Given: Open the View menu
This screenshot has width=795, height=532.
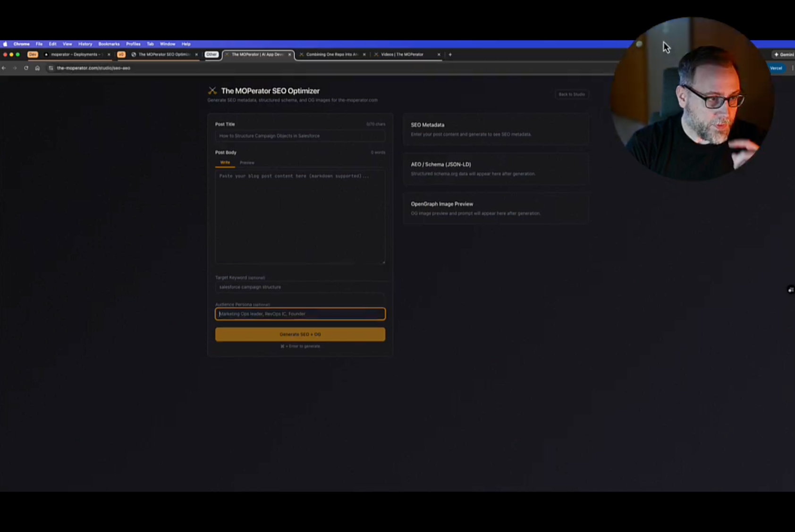Looking at the screenshot, I should point(68,44).
